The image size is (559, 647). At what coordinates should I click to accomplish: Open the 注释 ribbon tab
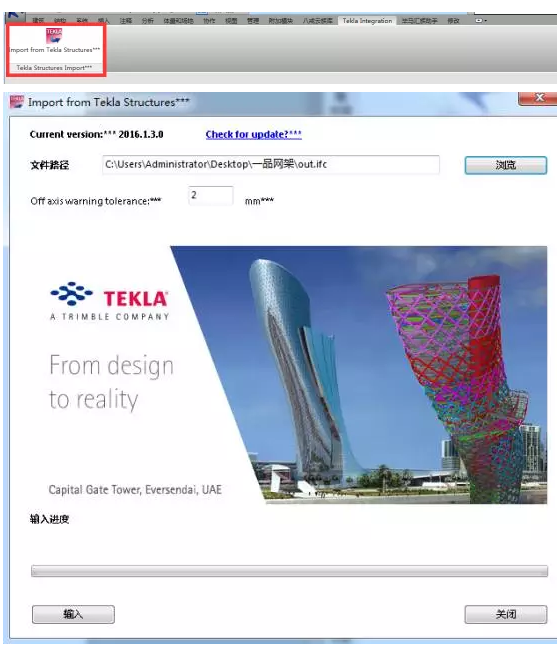point(126,21)
